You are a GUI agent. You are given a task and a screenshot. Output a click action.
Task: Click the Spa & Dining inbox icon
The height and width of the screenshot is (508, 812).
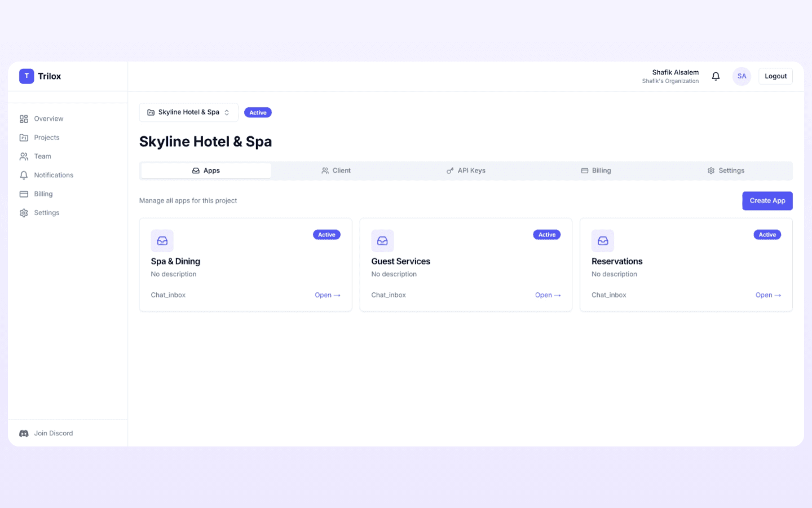(x=162, y=240)
